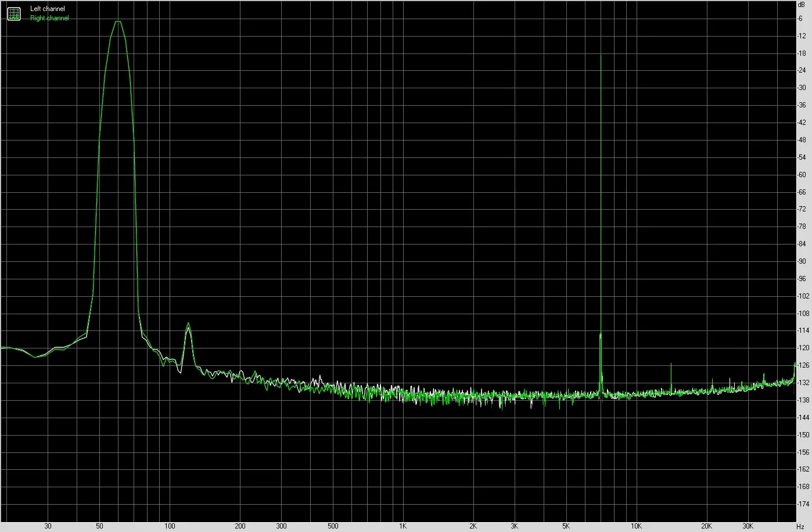This screenshot has width=812, height=532.
Task: Click the "5K" frequency axis label
Action: (x=566, y=526)
